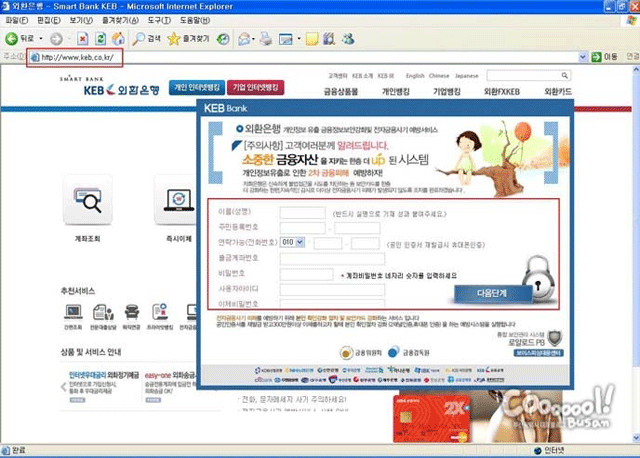Viewport: 640px width, 458px height.
Task: Click the 계좌조회 account inquiry icon
Action: point(87,200)
